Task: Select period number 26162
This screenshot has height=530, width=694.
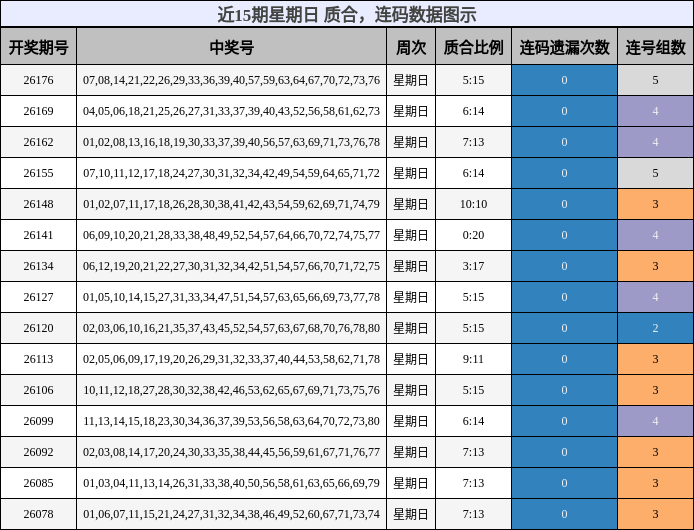Action: (39, 142)
